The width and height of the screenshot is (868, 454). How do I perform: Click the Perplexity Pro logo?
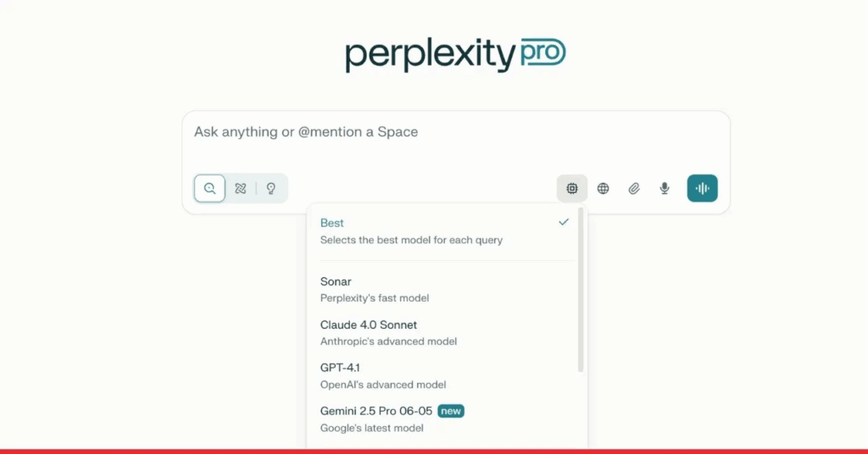(x=454, y=54)
